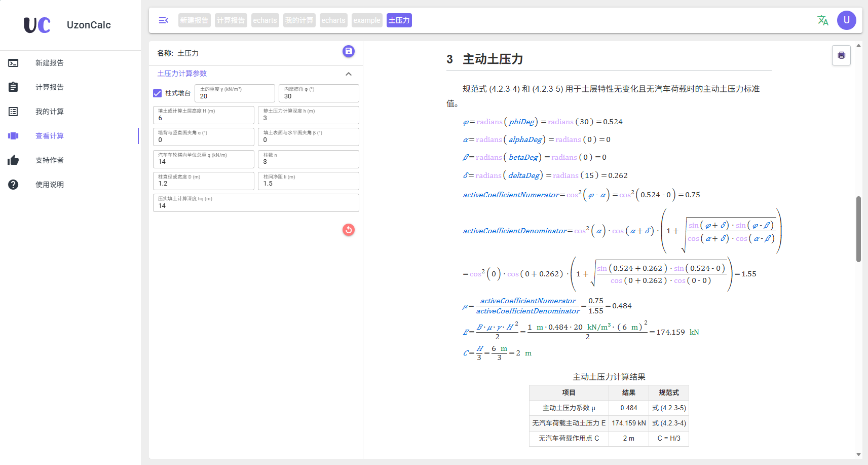The width and height of the screenshot is (868, 465).
Task: Switch to the example tab
Action: [x=367, y=20]
